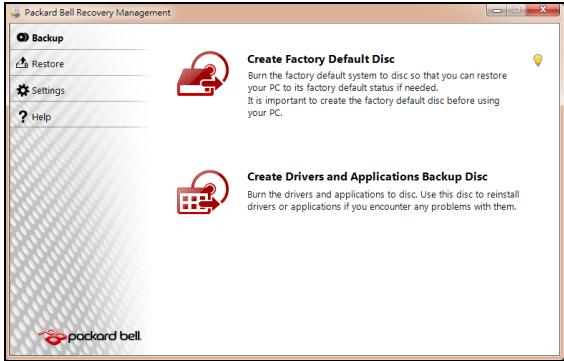This screenshot has width=564, height=361.
Task: Click the Backup disc icon in sidebar
Action: [22, 37]
